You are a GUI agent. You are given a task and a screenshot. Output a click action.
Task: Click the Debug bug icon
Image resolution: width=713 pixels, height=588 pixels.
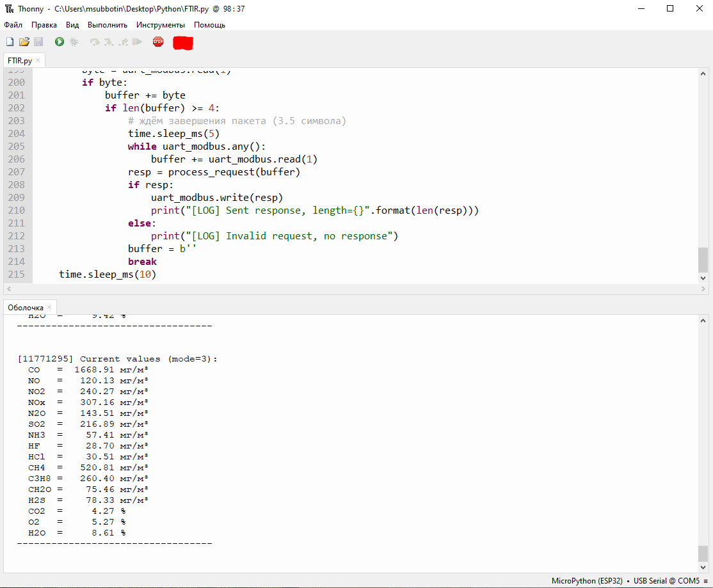pyautogui.click(x=74, y=42)
